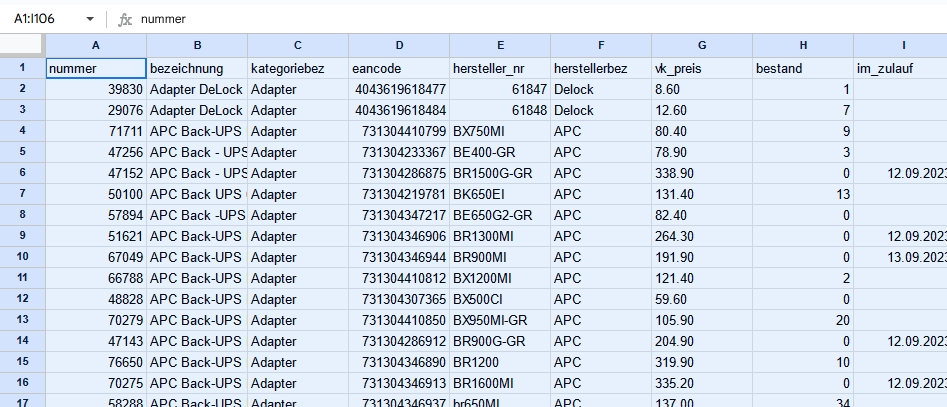Click cell with number 71711

point(96,132)
